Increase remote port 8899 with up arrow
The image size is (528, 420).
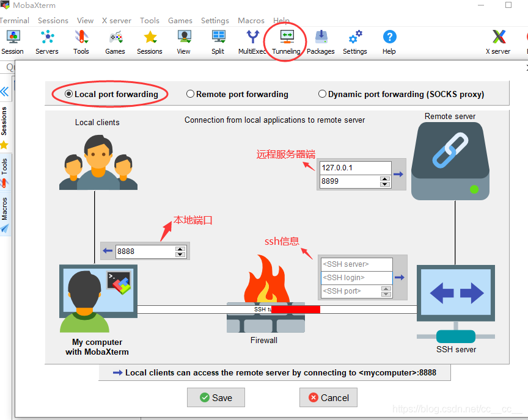coord(385,178)
